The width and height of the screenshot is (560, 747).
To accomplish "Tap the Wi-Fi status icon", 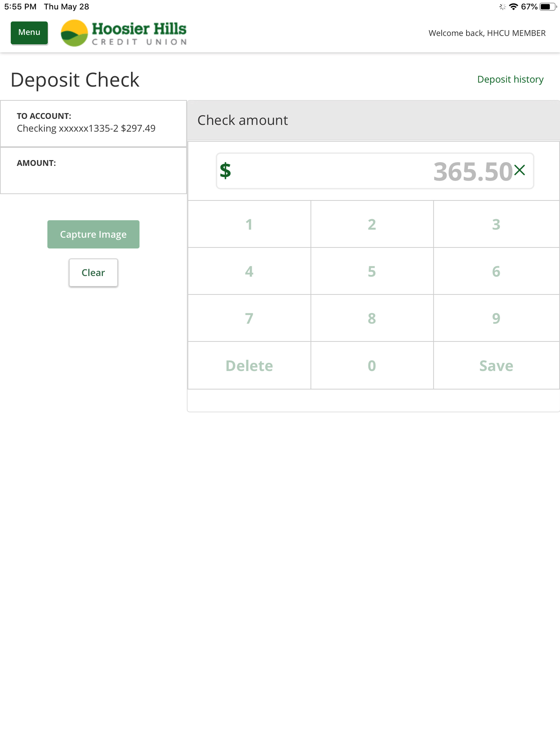I will click(514, 7).
